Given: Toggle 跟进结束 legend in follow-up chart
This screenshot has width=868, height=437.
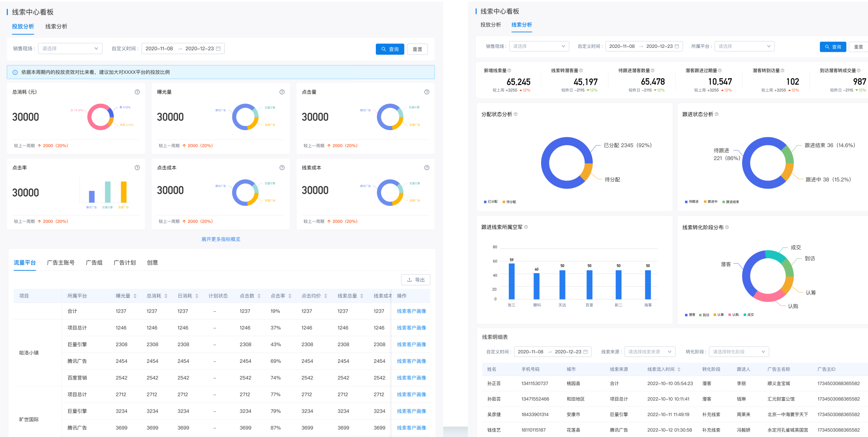Looking at the screenshot, I should [x=731, y=202].
